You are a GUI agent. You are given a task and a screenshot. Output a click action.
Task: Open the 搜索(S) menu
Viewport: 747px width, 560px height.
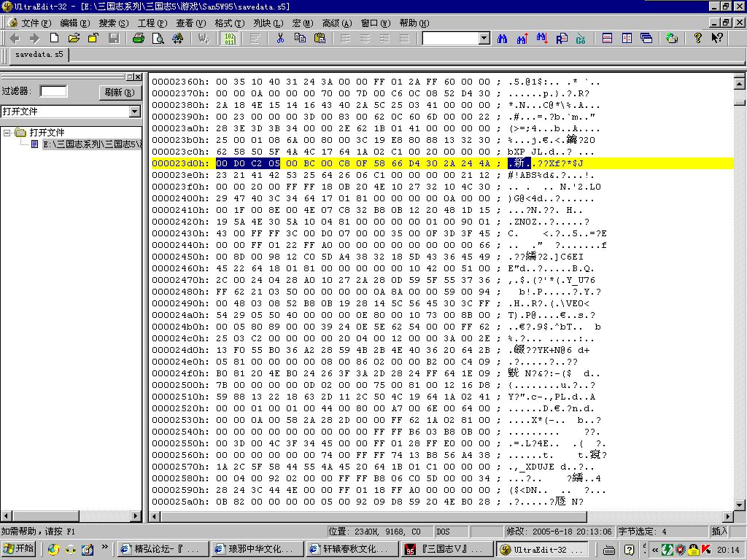coord(113,23)
